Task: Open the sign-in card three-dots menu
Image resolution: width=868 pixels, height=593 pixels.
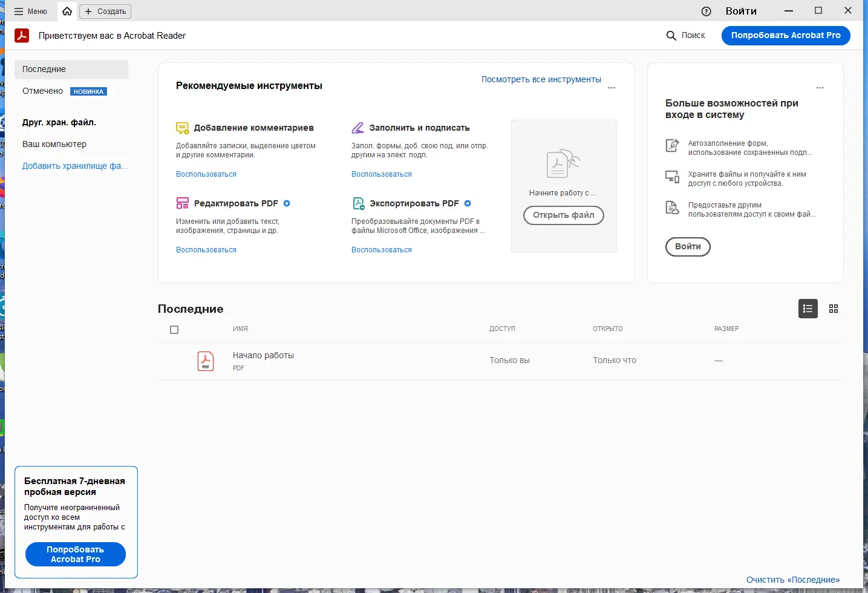Action: 820,88
